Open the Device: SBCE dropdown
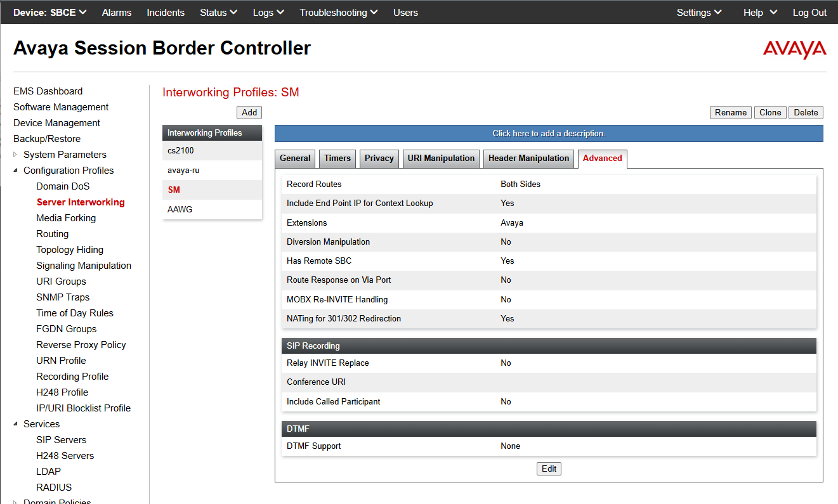838x504 pixels. tap(50, 13)
